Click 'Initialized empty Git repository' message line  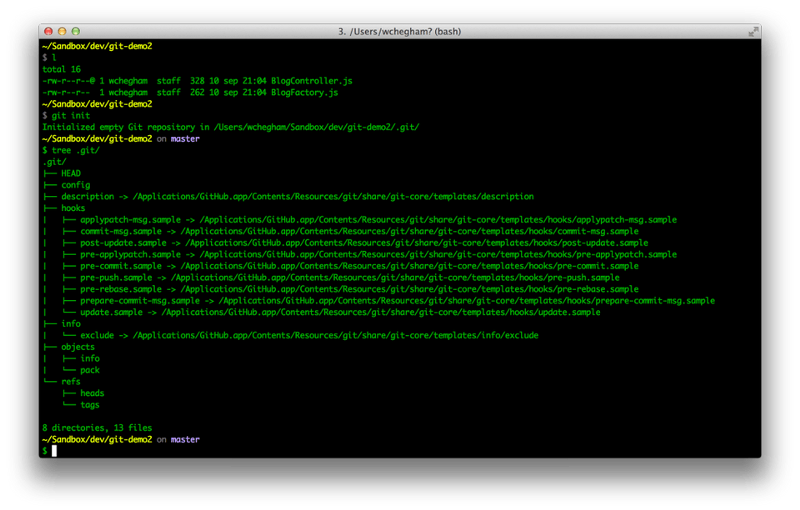[x=231, y=128]
